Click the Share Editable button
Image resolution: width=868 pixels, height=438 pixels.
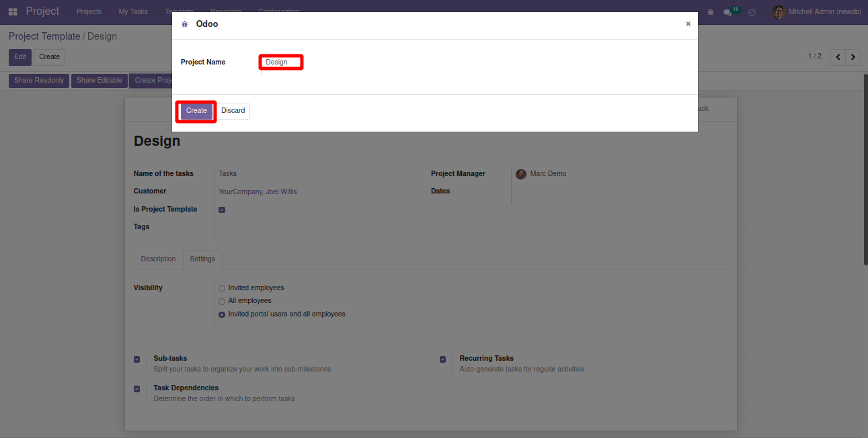[100, 81]
